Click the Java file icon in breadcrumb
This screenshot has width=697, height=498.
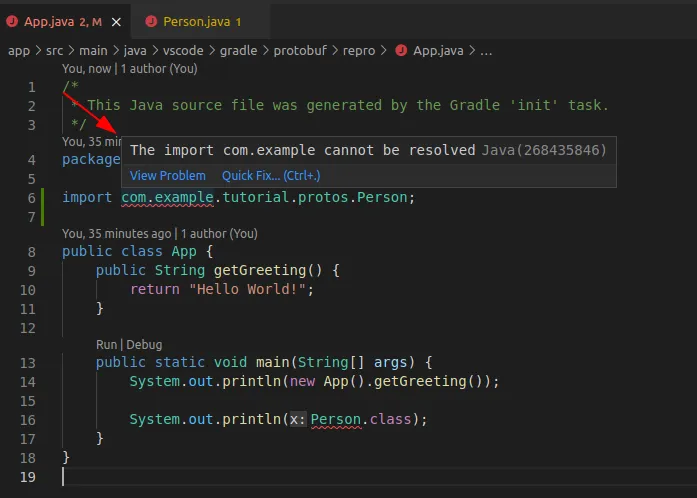[401, 50]
